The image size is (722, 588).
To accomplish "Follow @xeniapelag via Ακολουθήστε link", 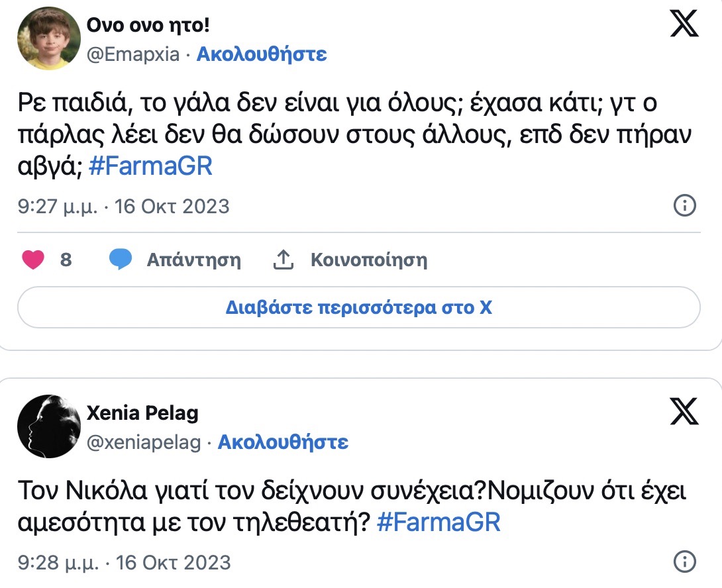I will coord(283,442).
